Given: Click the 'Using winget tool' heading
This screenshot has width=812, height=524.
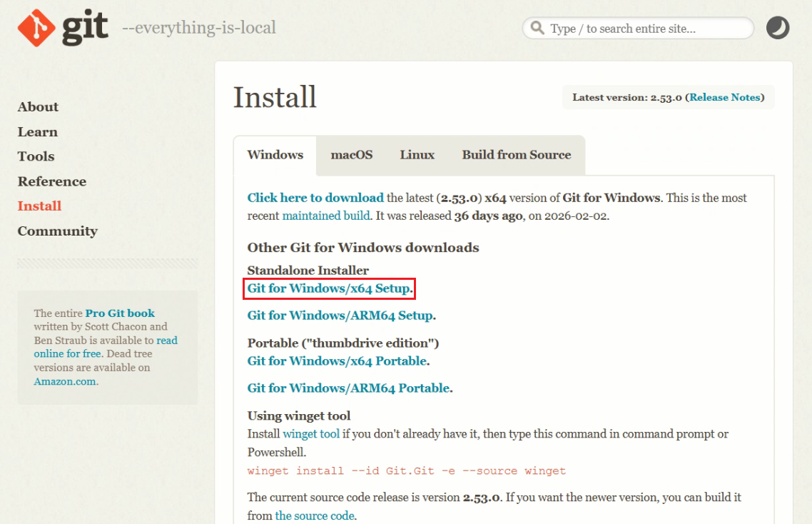Looking at the screenshot, I should (x=299, y=415).
